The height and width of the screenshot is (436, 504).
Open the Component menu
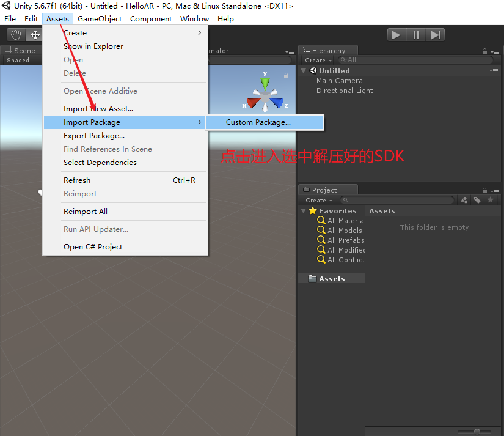pos(151,19)
